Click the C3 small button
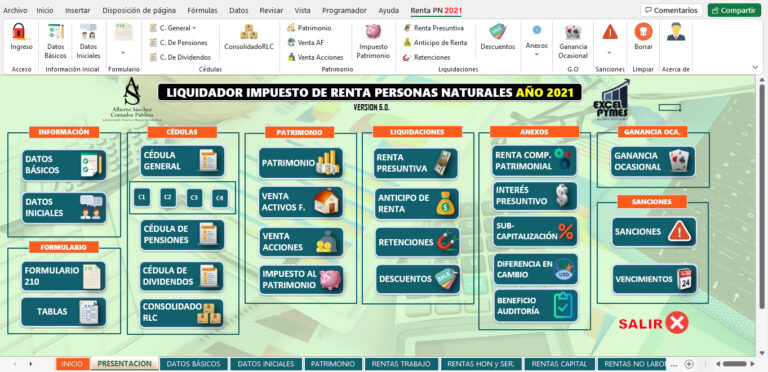768x372 pixels. pyautogui.click(x=194, y=198)
